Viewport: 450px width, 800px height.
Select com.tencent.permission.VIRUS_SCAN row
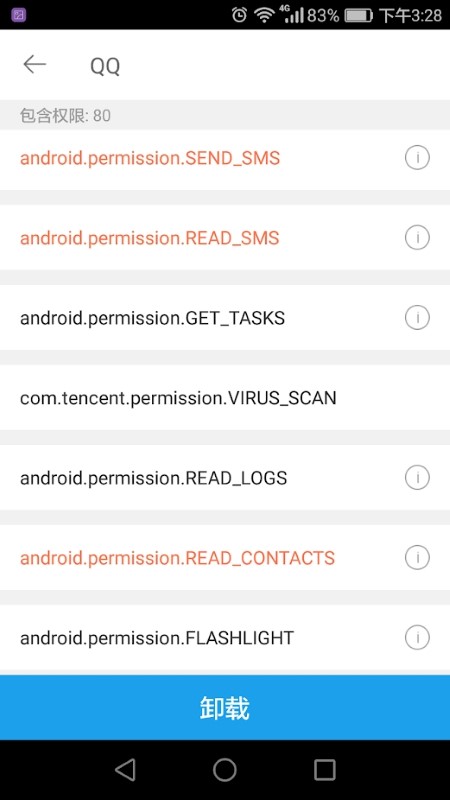tap(225, 397)
